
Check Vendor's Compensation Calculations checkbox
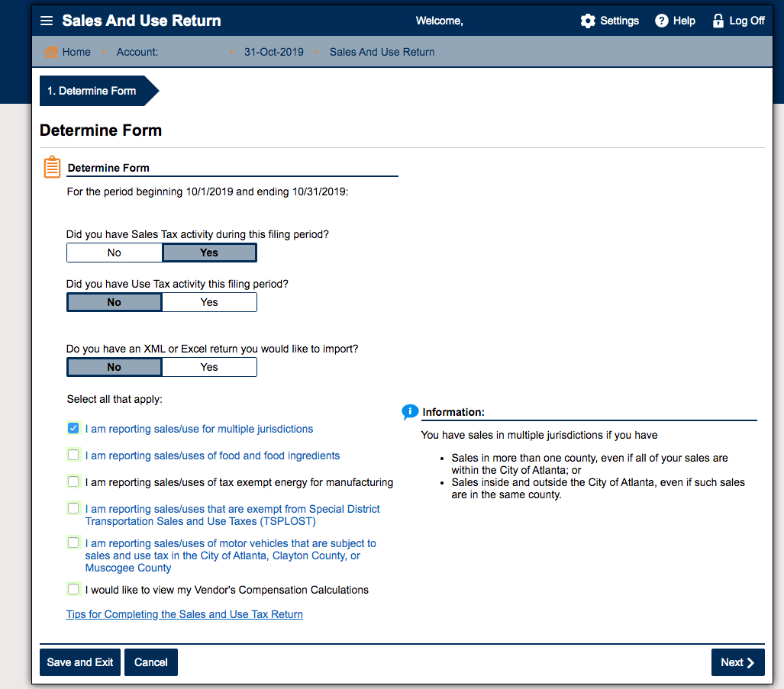tap(73, 589)
